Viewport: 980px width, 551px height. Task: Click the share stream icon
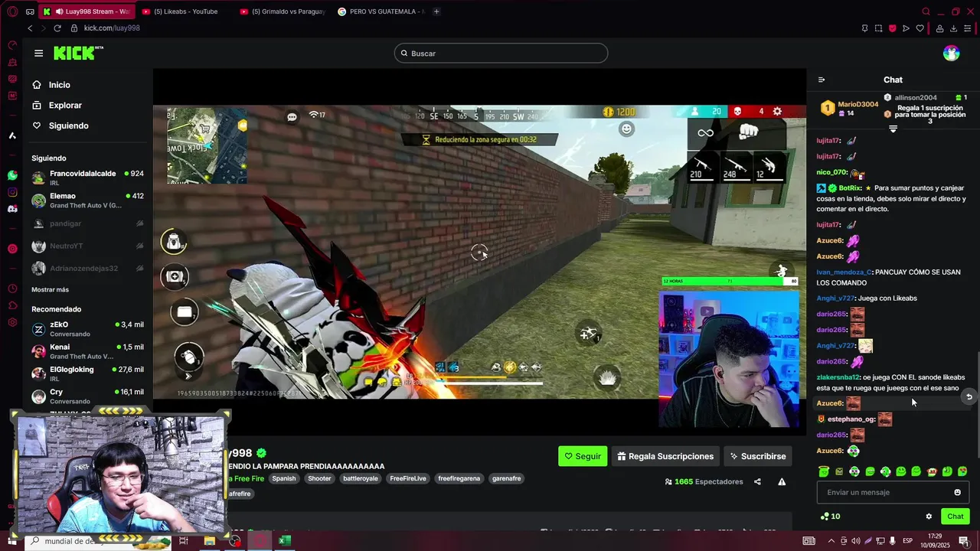[757, 481]
